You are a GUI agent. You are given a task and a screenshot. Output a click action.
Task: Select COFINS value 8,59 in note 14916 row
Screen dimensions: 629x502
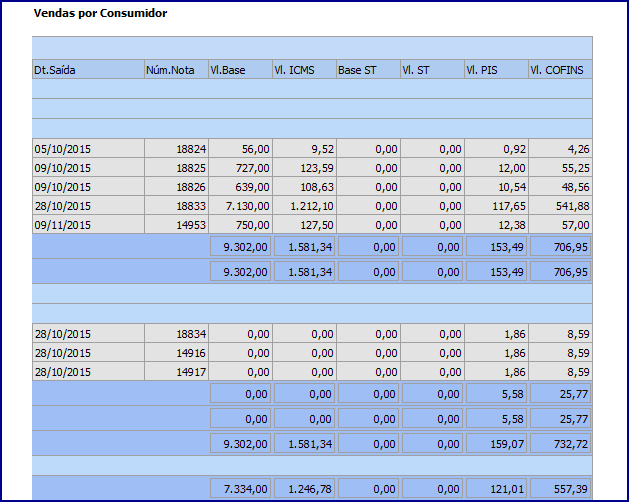(x=560, y=353)
